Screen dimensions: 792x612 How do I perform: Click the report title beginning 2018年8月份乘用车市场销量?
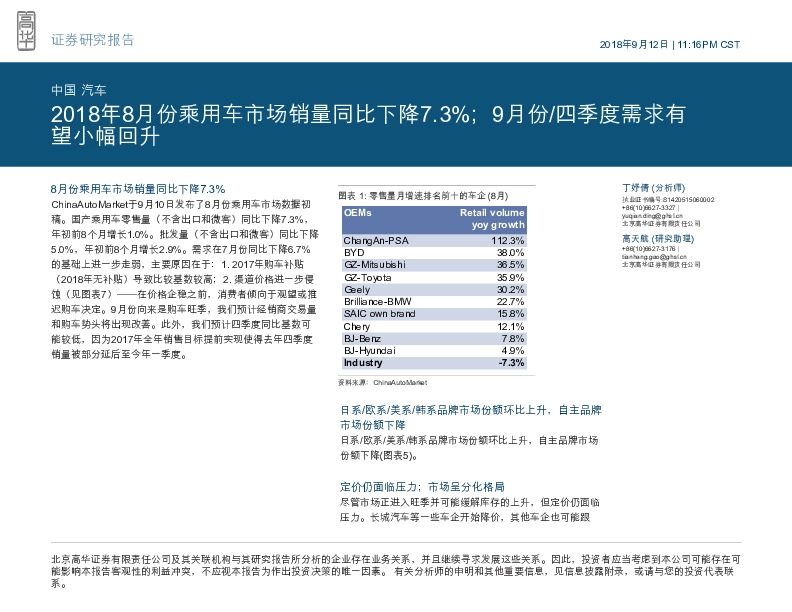[368, 125]
